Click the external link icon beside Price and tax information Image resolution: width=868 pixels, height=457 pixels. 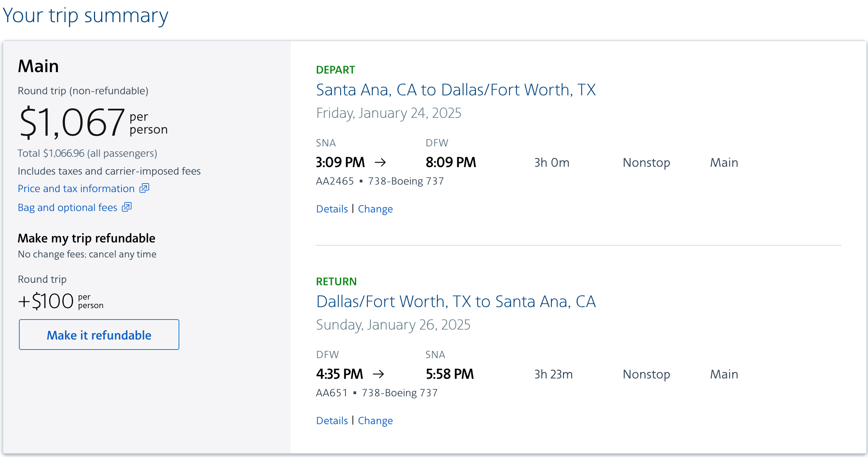pos(144,188)
